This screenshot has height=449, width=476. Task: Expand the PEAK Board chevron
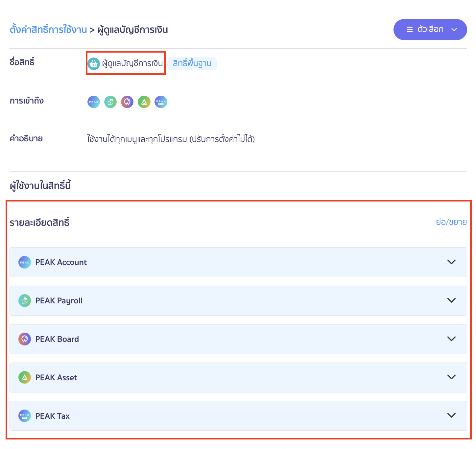click(x=452, y=339)
